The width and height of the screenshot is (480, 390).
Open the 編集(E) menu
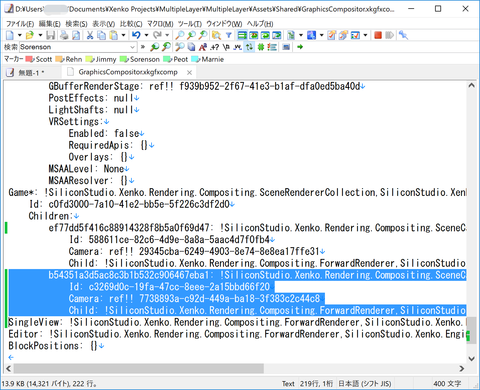tap(50, 24)
